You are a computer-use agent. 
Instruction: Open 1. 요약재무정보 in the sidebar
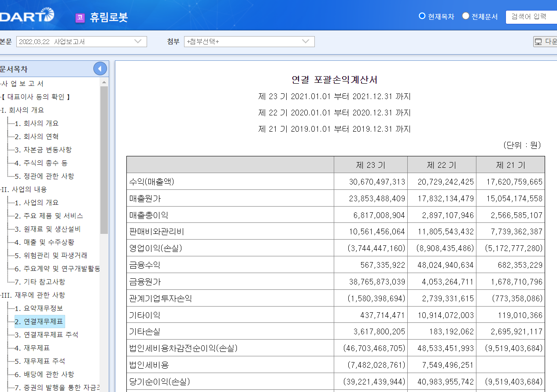39,308
